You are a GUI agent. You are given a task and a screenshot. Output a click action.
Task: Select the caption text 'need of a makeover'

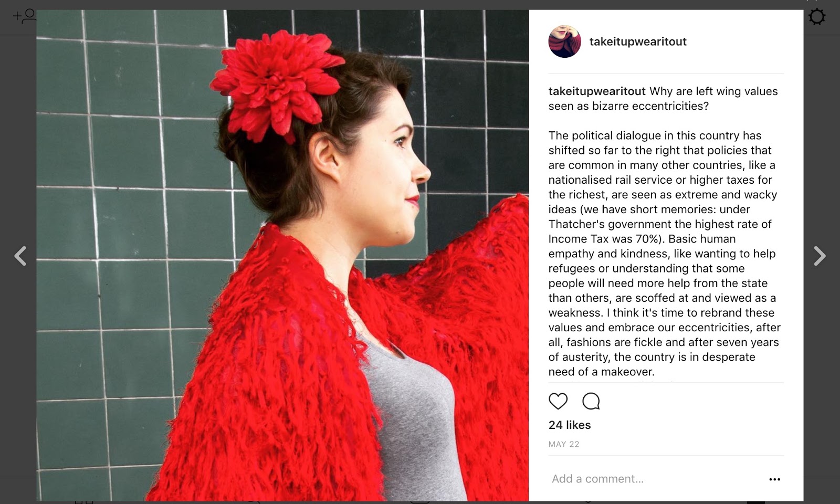point(602,372)
